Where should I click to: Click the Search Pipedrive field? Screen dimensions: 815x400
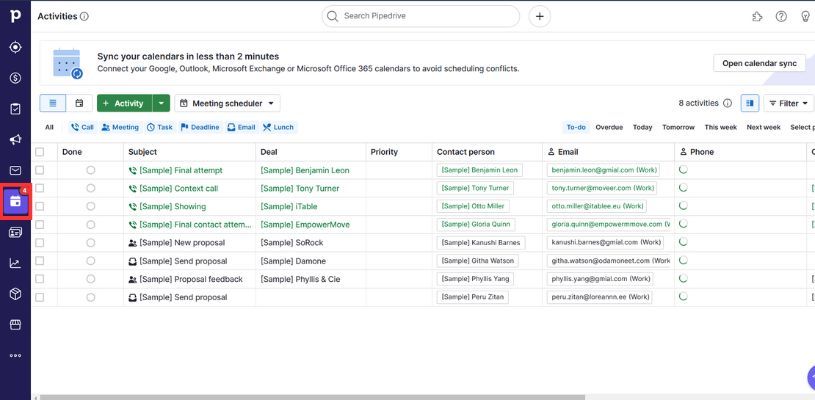point(421,16)
